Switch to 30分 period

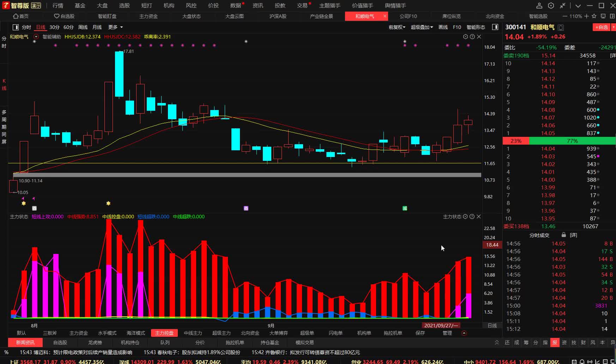[x=54, y=27]
